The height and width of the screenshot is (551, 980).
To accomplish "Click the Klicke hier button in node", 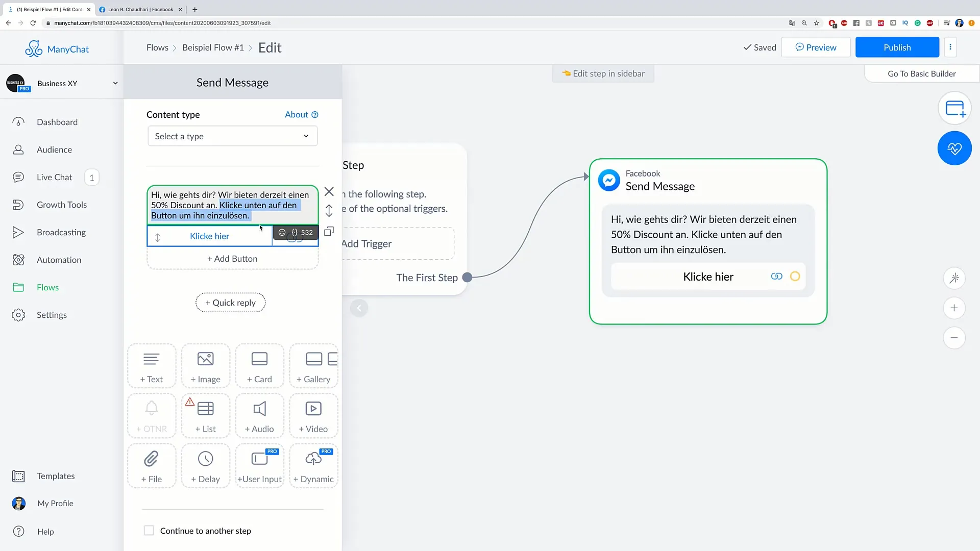I will pos(708,277).
